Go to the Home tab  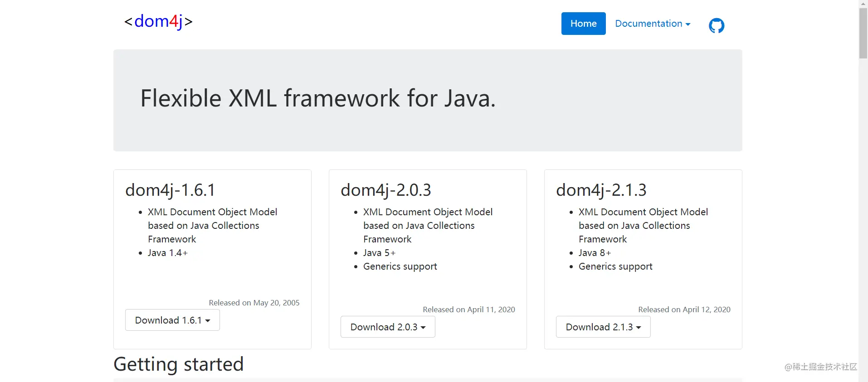(583, 24)
